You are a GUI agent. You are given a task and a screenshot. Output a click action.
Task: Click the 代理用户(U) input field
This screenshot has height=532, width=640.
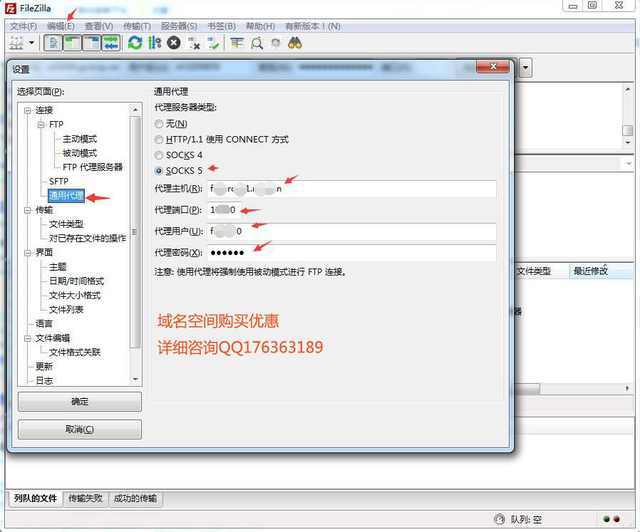click(x=352, y=231)
